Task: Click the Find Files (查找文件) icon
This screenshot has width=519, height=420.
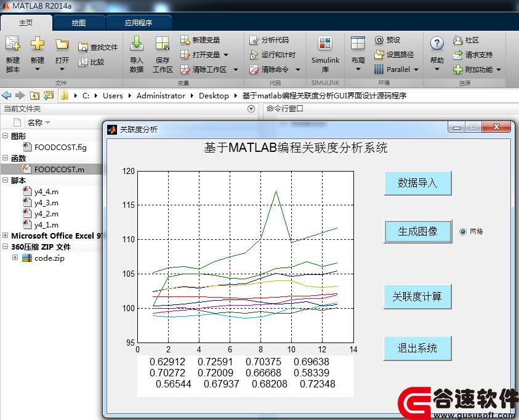Action: point(82,47)
